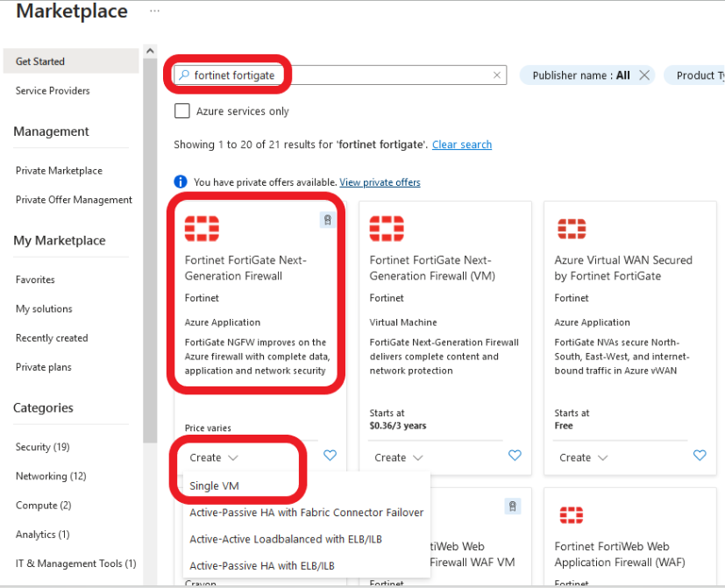The image size is (725, 588).
Task: Click into the marketplace search field
Action: [x=340, y=74]
